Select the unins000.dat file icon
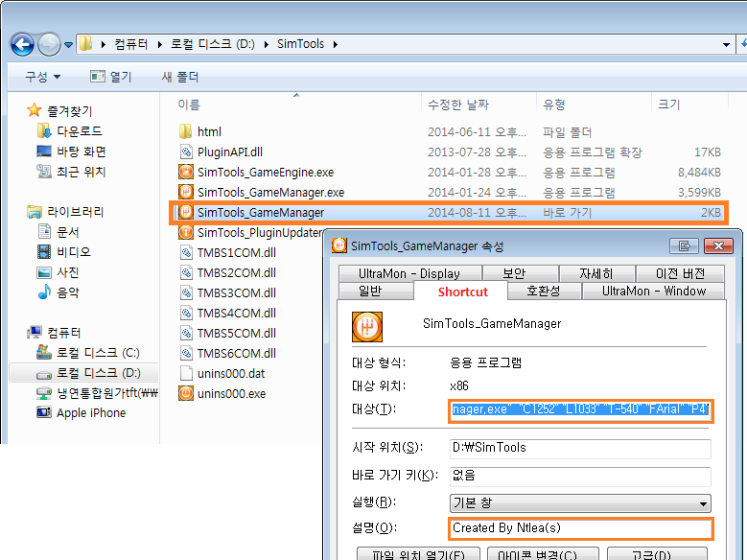This screenshot has width=747, height=560. point(186,373)
